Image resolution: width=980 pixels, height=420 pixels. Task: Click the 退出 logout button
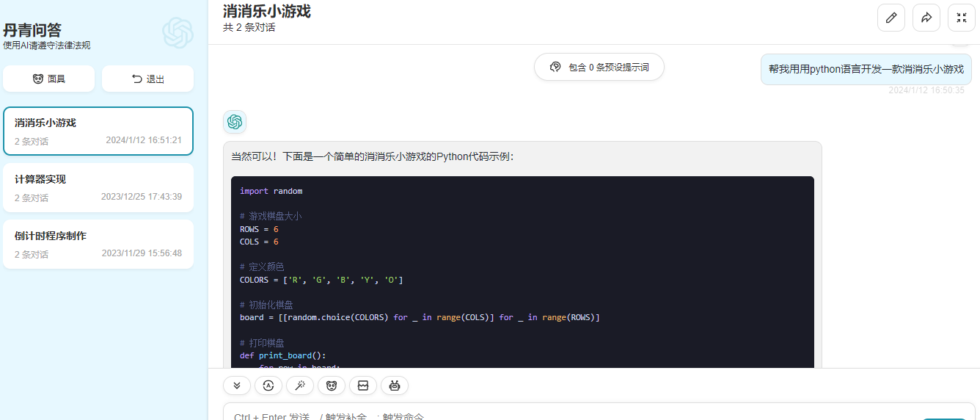coord(147,79)
